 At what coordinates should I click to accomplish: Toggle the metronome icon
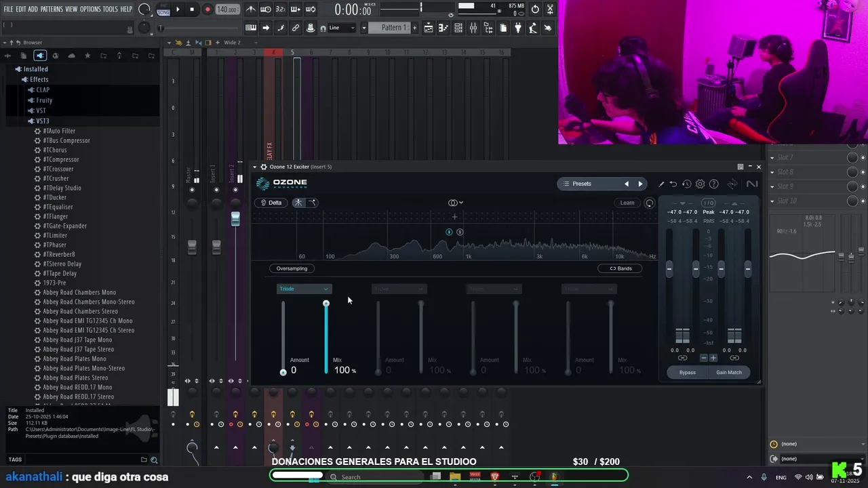point(251,9)
